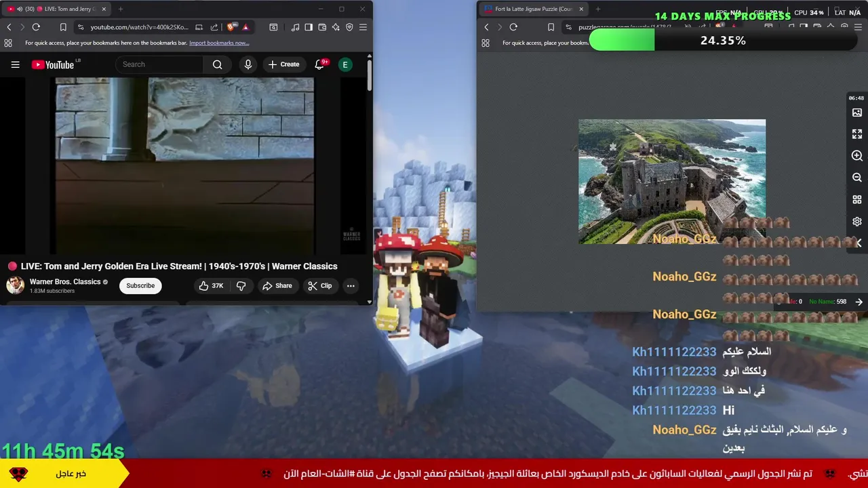Go back in the puzzle browser window
This screenshot has height=488, width=868.
click(x=486, y=27)
